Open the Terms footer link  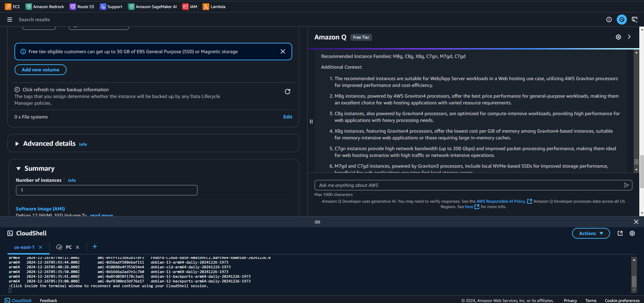pyautogui.click(x=591, y=300)
